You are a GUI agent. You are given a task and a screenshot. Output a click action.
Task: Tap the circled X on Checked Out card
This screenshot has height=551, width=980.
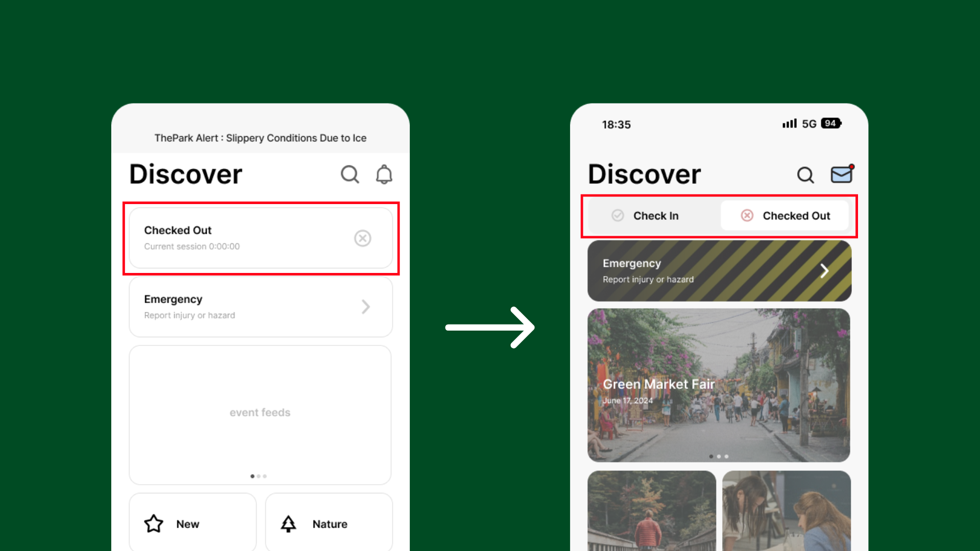click(363, 238)
